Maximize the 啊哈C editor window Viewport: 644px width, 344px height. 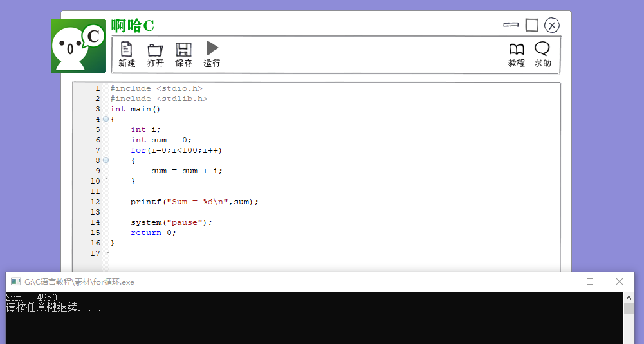(532, 25)
